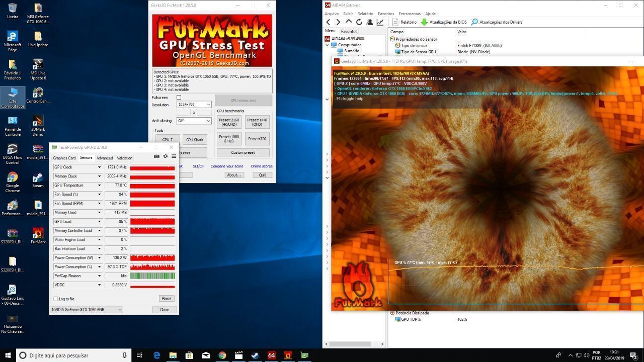
Task: Go back with AIDA64 left arrow icon
Action: click(329, 22)
